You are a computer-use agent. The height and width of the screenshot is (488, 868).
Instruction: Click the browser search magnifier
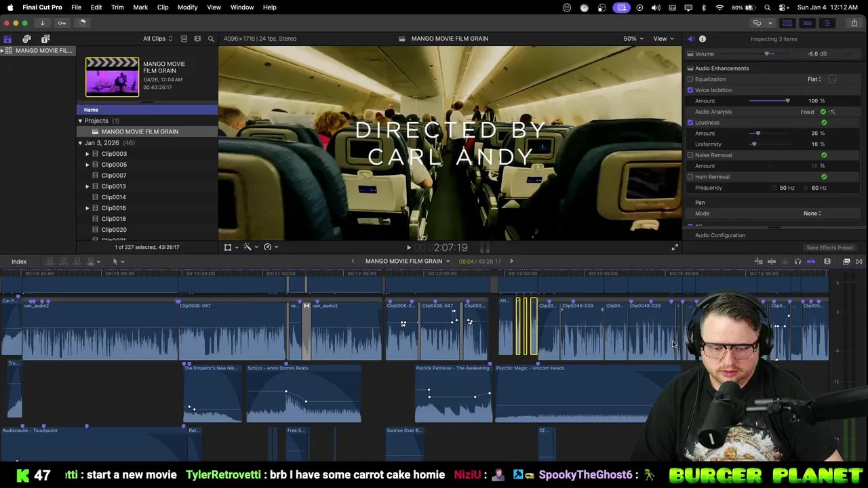point(211,39)
